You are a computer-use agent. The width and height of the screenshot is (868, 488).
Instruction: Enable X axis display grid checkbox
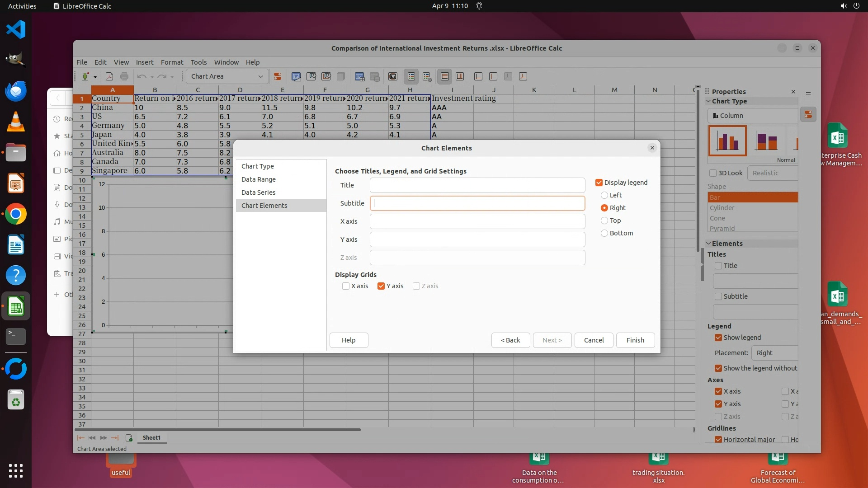click(x=346, y=286)
